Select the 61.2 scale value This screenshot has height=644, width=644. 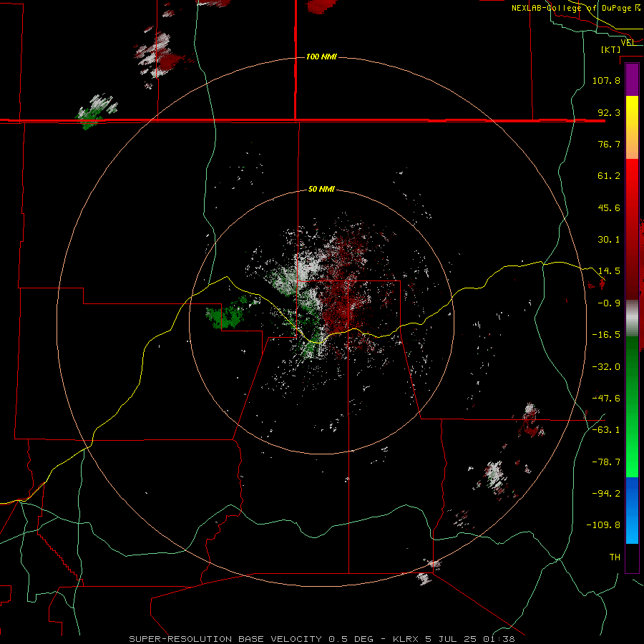pos(609,176)
